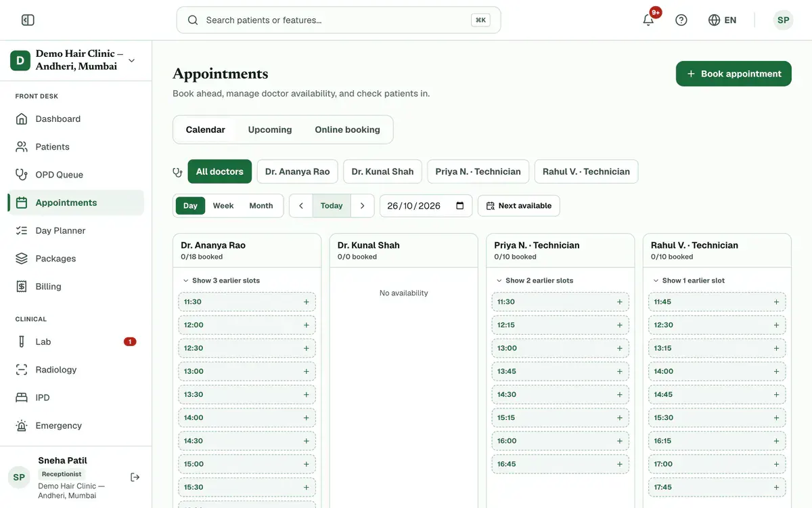The image size is (812, 508).
Task: Add appointment at Dr. Ananya Rao 11:30
Action: pos(247,302)
